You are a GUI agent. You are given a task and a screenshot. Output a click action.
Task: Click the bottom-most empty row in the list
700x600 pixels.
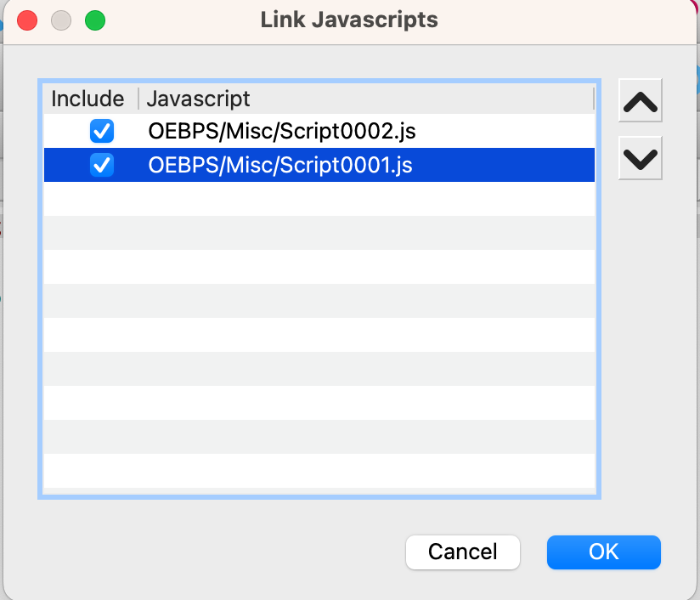click(x=319, y=470)
